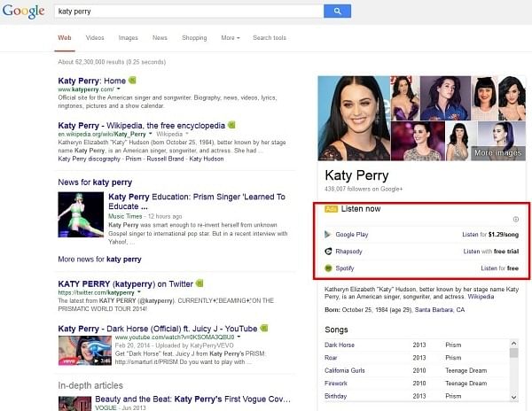Image resolution: width=532 pixels, height=411 pixels.
Task: Click the green badge beside the Wikipedia result title
Action: [231, 125]
